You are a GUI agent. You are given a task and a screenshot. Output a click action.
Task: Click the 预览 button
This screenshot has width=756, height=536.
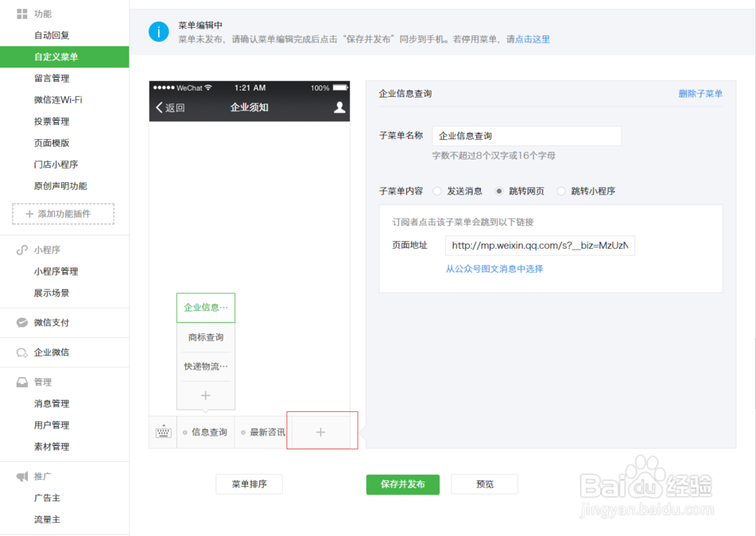pos(485,484)
